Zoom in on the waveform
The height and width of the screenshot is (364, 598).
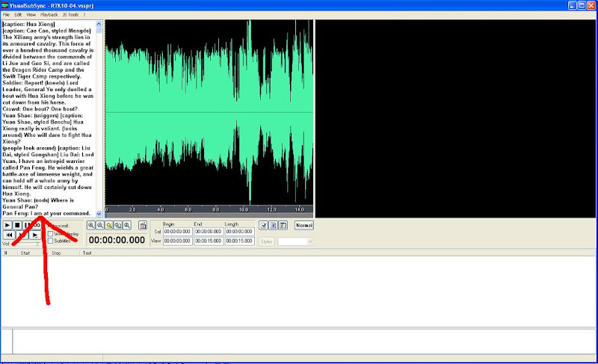[x=90, y=225]
